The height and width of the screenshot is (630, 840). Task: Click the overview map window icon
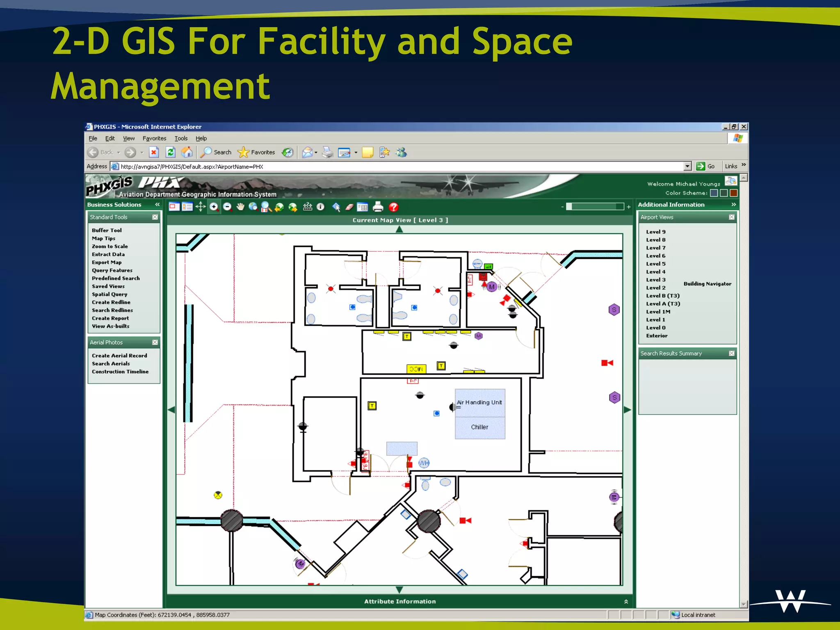click(x=174, y=207)
